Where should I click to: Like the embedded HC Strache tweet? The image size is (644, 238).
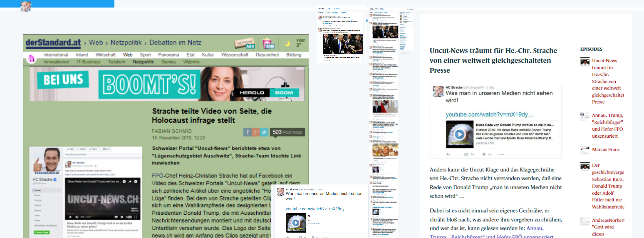(x=484, y=154)
